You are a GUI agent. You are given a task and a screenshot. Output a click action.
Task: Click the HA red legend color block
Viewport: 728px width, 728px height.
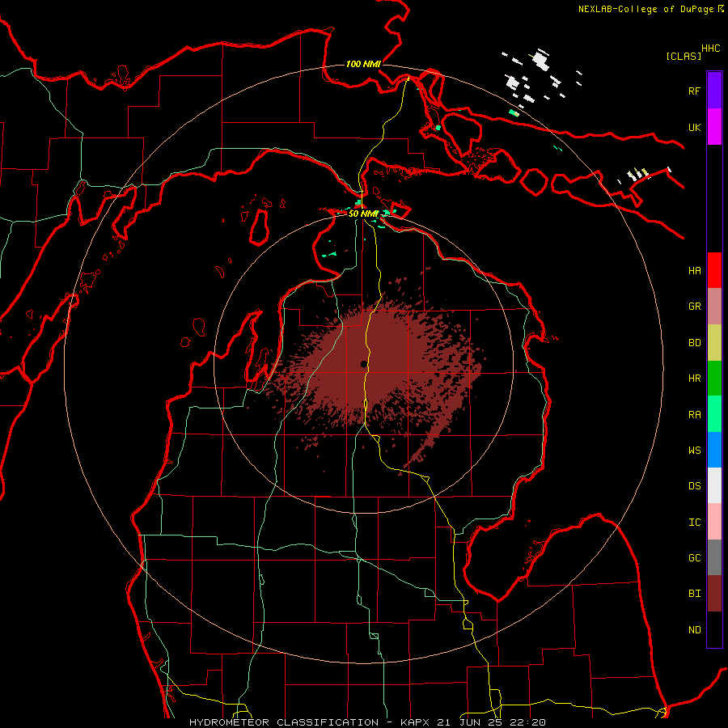coord(714,270)
